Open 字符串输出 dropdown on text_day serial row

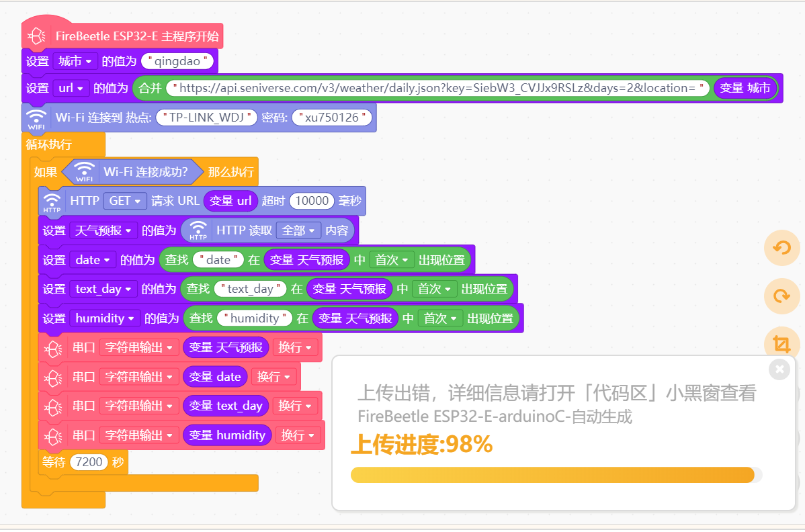click(139, 406)
